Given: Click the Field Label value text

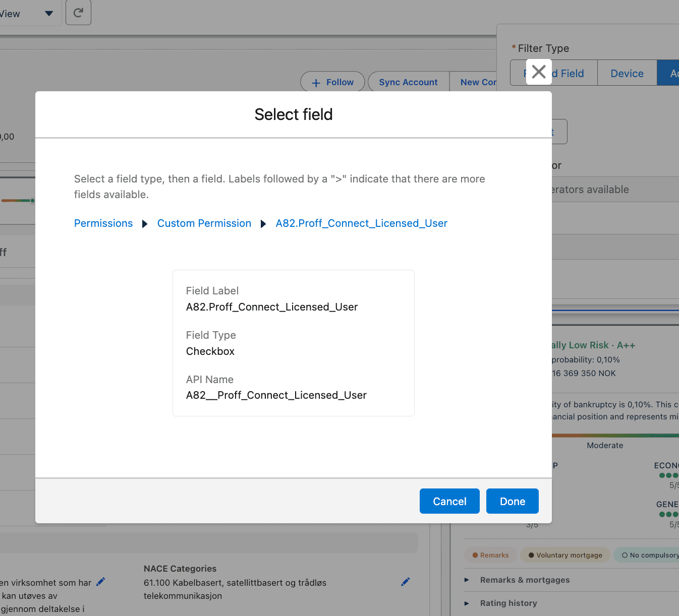Looking at the screenshot, I should [x=272, y=307].
